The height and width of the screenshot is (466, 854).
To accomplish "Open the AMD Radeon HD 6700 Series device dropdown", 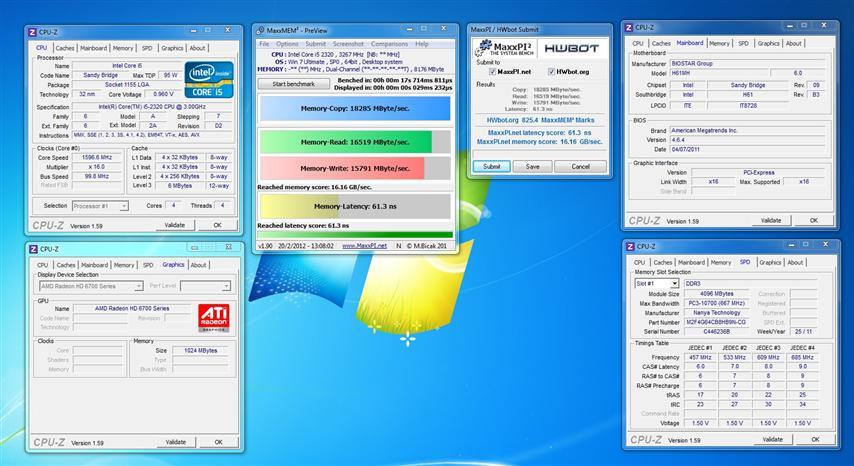I will tap(91, 286).
